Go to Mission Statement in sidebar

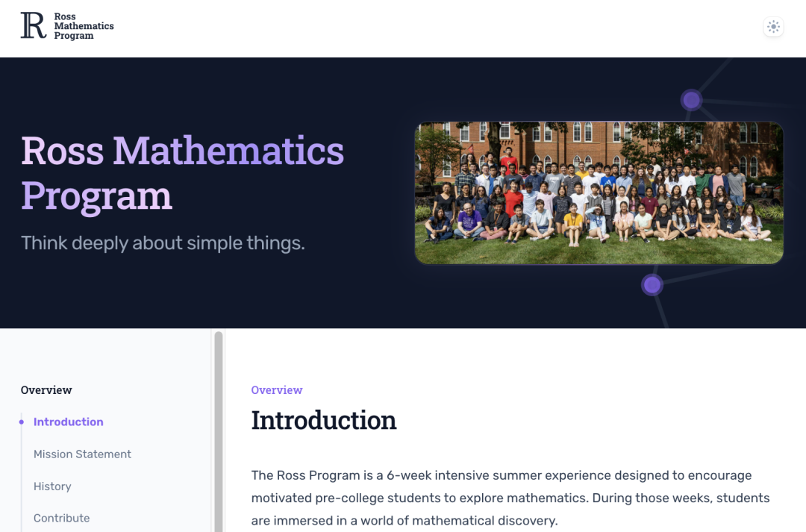click(82, 454)
